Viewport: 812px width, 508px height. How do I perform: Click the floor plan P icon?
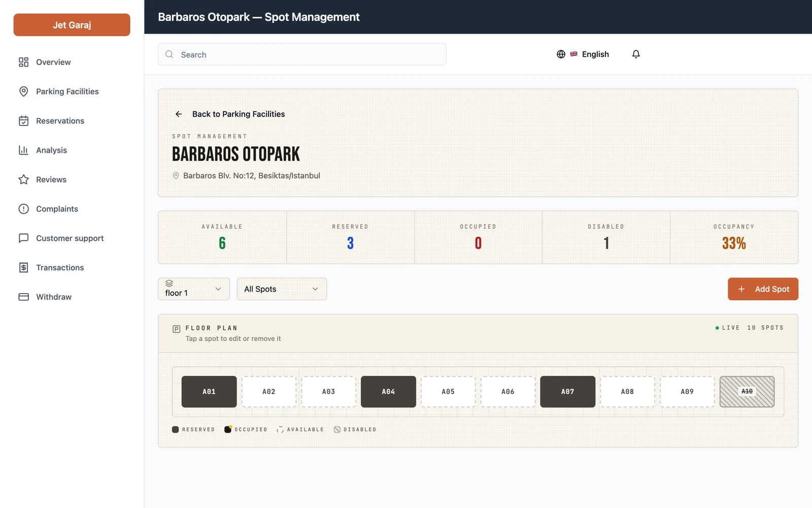click(x=176, y=329)
